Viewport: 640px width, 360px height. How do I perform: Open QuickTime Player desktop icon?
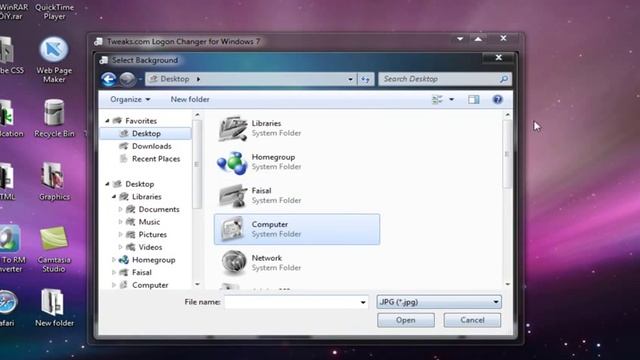pyautogui.click(x=54, y=11)
